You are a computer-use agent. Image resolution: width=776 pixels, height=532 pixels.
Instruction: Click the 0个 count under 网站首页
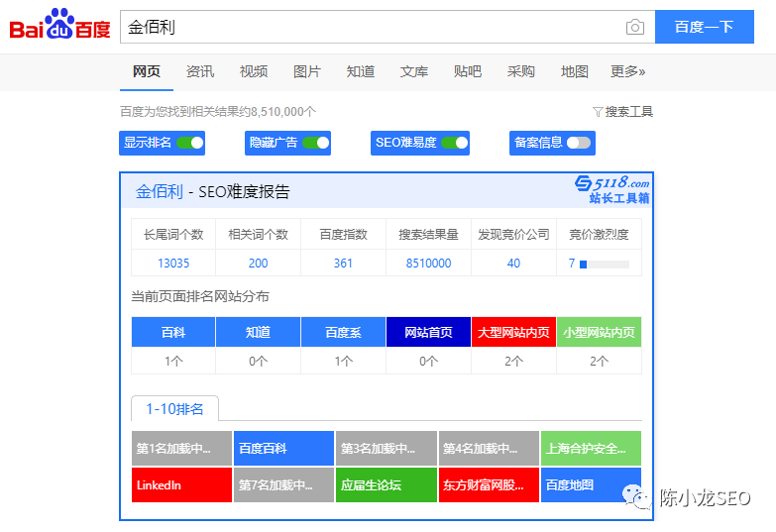[428, 362]
